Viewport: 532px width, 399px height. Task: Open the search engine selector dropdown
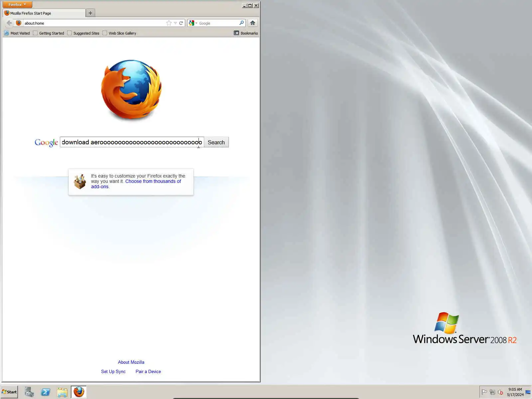click(193, 23)
